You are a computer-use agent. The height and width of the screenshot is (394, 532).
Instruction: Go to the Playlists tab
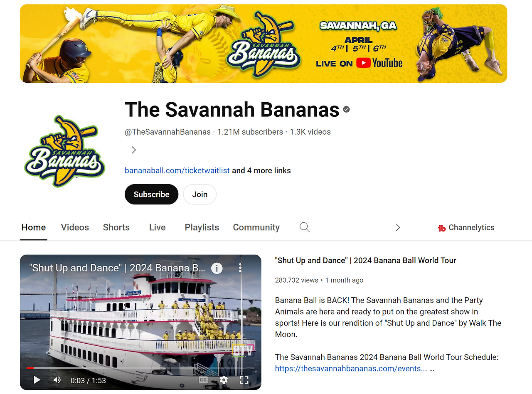pyautogui.click(x=202, y=227)
